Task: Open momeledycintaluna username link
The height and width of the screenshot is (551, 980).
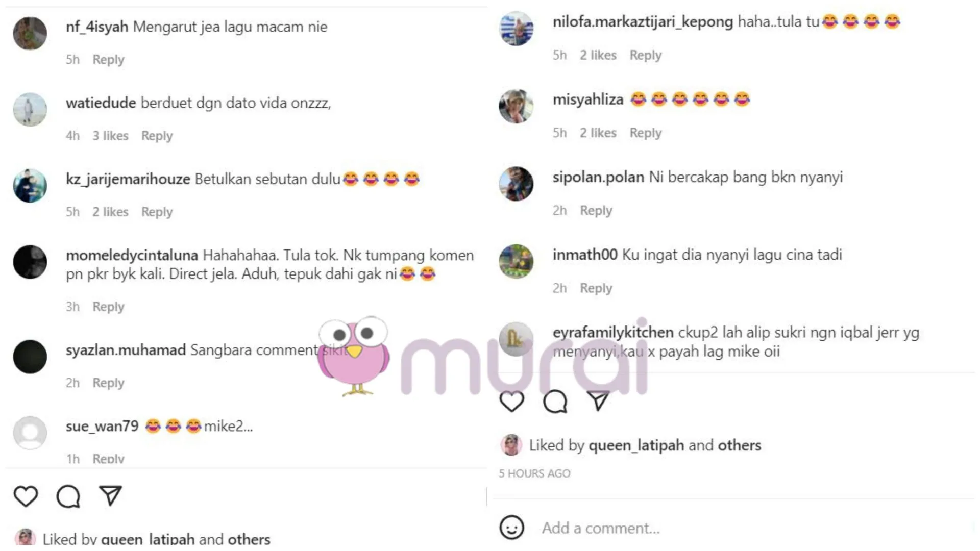Action: tap(132, 255)
